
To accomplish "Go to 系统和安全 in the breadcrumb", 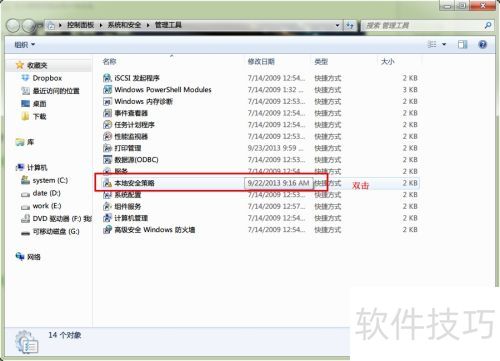I will [x=124, y=25].
